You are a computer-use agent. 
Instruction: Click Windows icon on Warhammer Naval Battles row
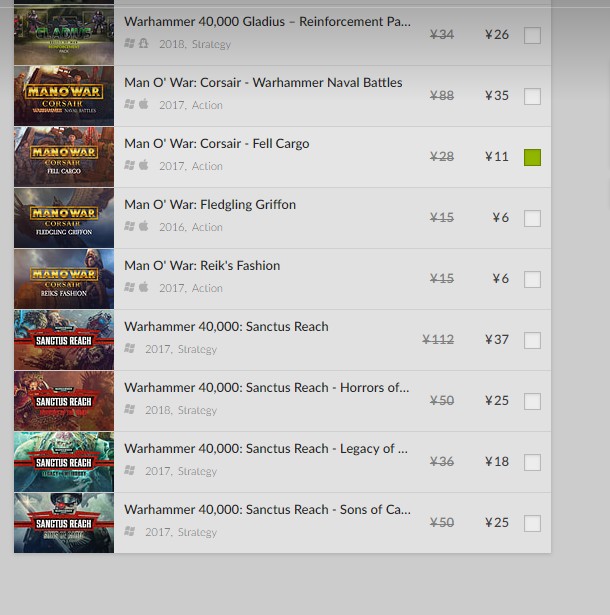[129, 104]
